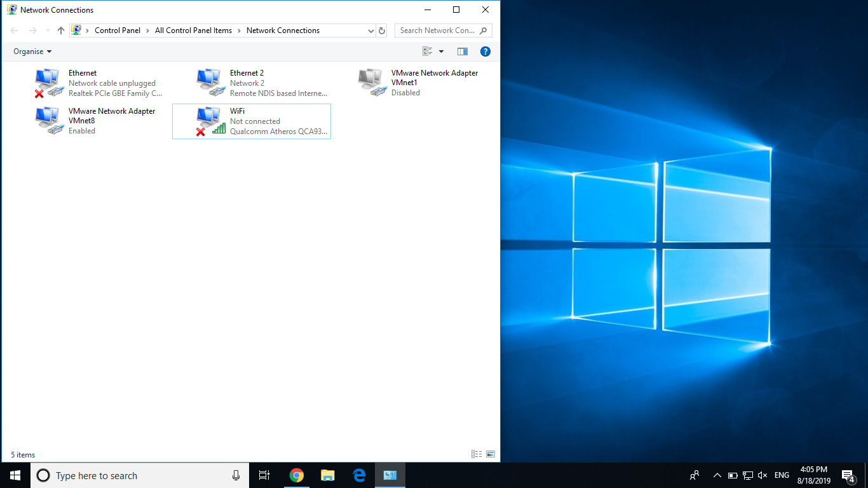Screen dimensions: 868x488
Task: Click the search magnifier icon in search box
Action: coord(484,30)
